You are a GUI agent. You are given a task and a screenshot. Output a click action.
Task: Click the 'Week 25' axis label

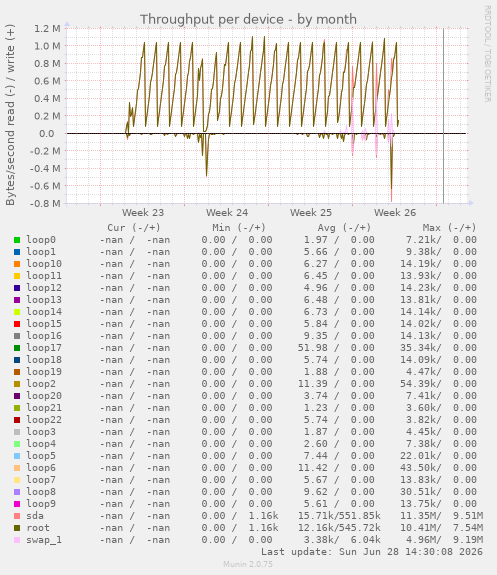[x=311, y=213]
